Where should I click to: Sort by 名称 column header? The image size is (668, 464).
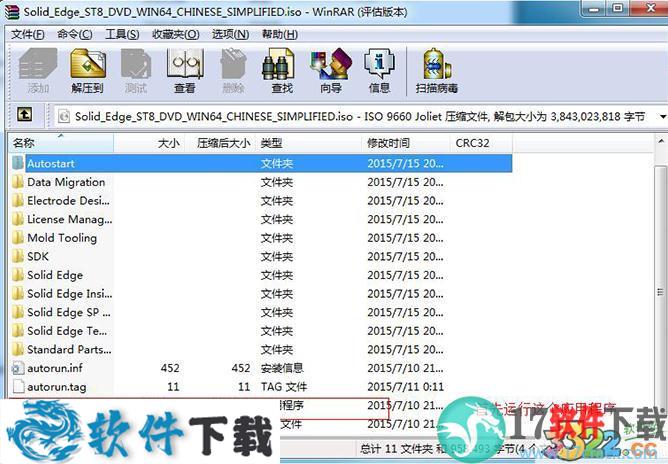(61, 143)
